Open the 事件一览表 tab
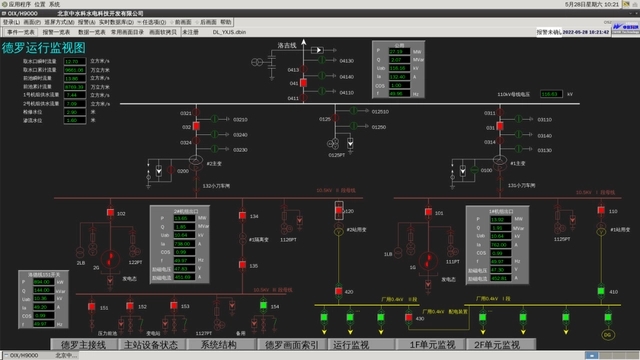 click(21, 32)
